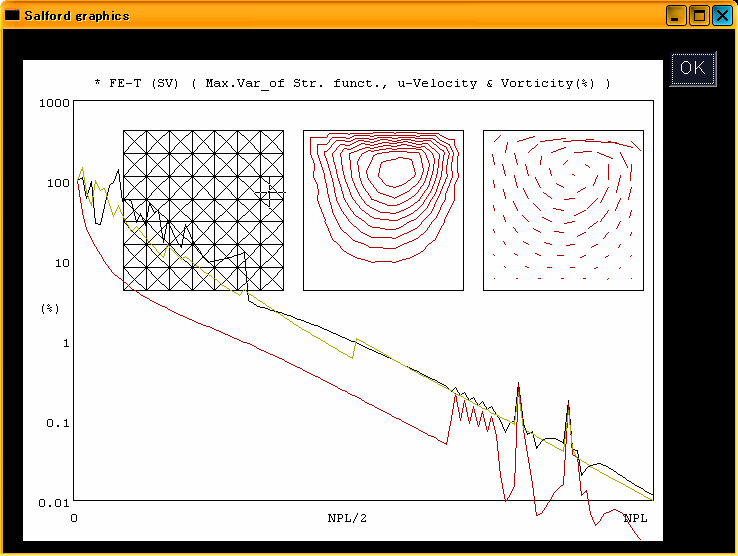Click the 100 y-axis label
Image resolution: width=738 pixels, height=556 pixels.
coord(58,183)
